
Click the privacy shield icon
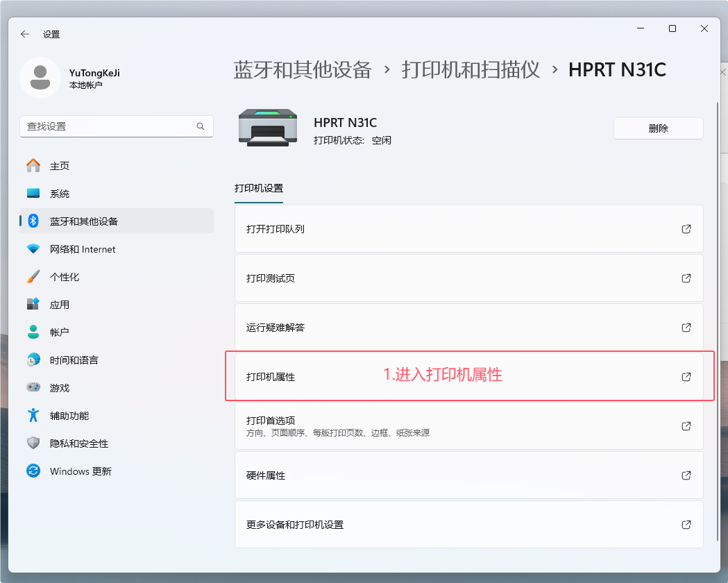click(x=33, y=443)
